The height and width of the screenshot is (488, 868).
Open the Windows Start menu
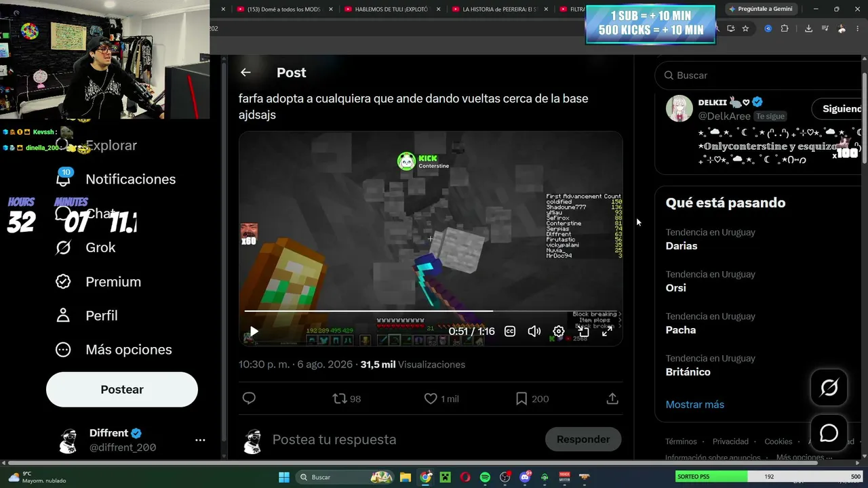(283, 477)
